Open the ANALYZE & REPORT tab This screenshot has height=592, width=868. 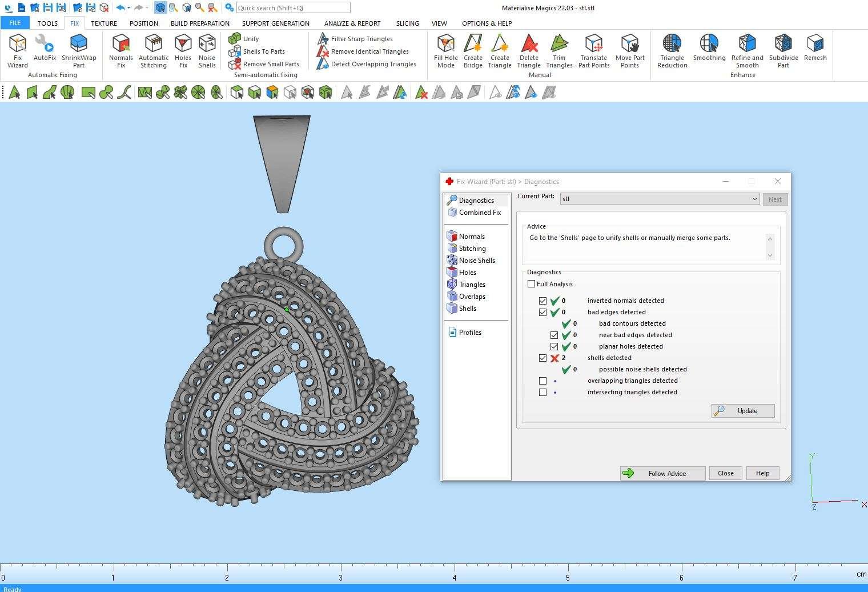tap(352, 23)
